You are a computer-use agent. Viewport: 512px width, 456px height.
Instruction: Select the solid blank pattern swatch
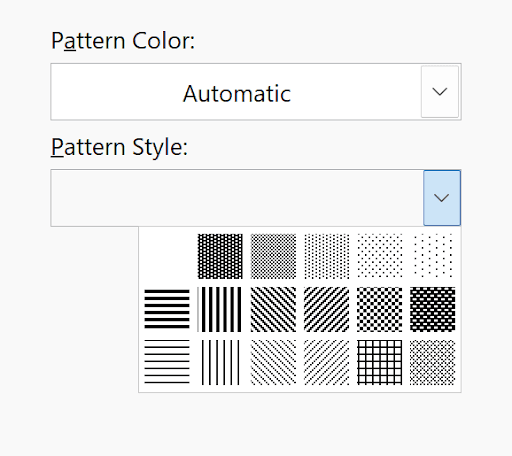pos(167,256)
